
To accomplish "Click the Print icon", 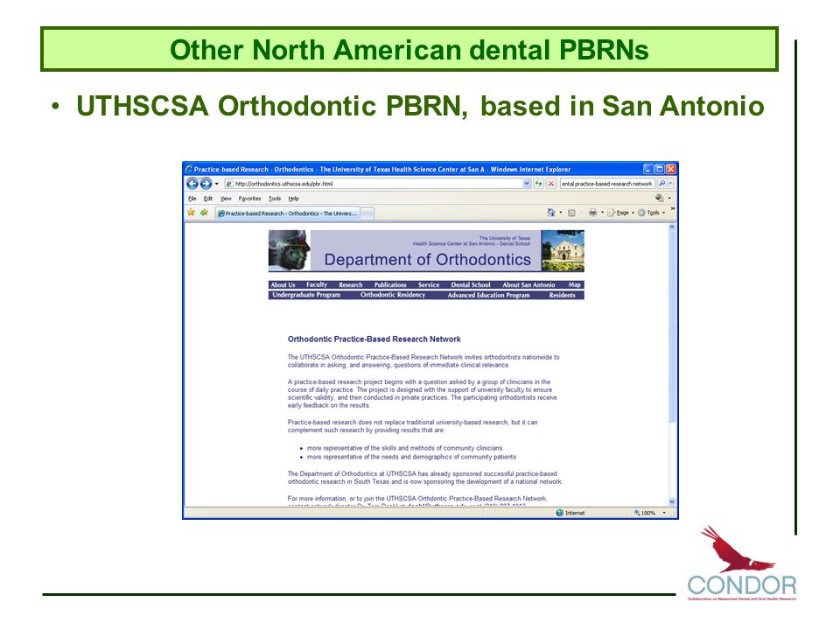I will [x=592, y=213].
